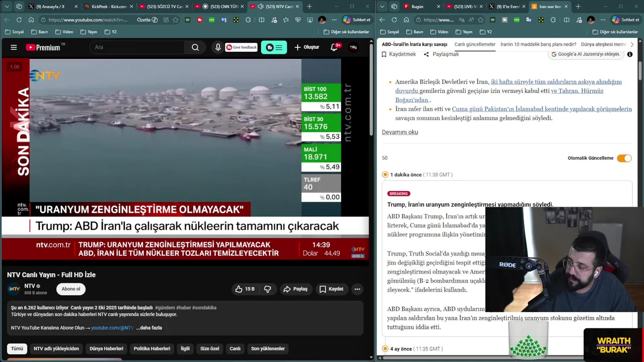This screenshot has height=362, width=644.
Task: Open Copilot Sohbet et in Al Jazeera window
Action: click(626, 20)
